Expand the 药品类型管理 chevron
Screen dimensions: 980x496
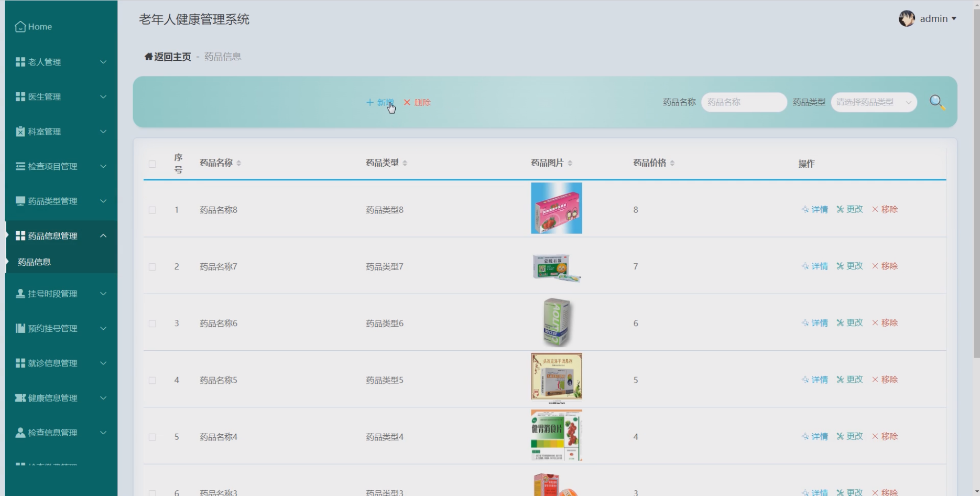(x=103, y=201)
